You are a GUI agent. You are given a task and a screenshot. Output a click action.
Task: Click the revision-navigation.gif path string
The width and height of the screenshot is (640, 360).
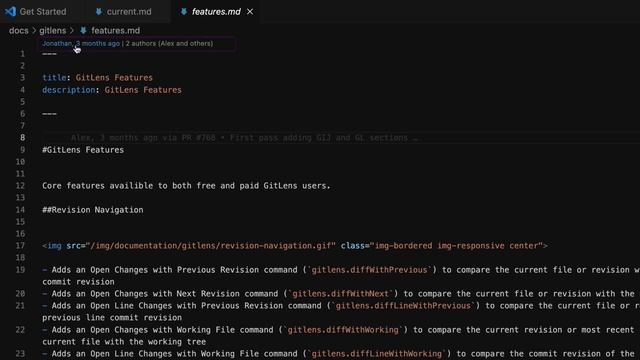(x=211, y=246)
